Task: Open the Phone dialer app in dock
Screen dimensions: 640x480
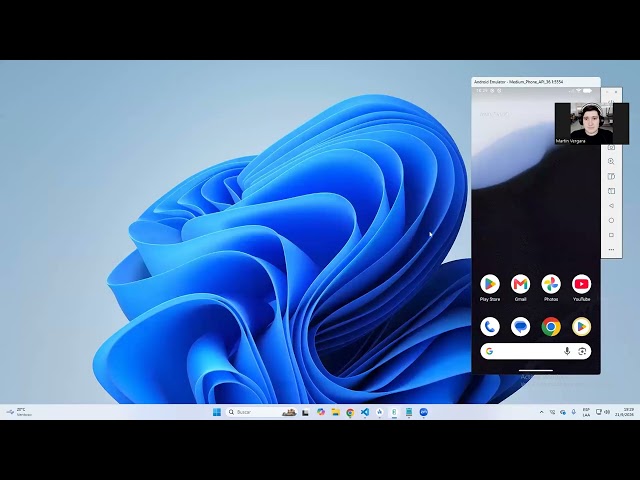Action: 490,327
